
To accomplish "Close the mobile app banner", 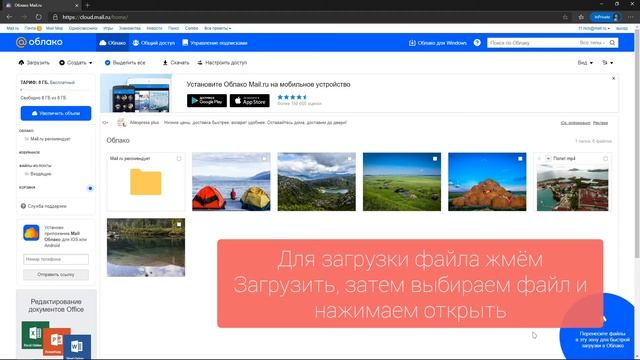I will (x=613, y=78).
